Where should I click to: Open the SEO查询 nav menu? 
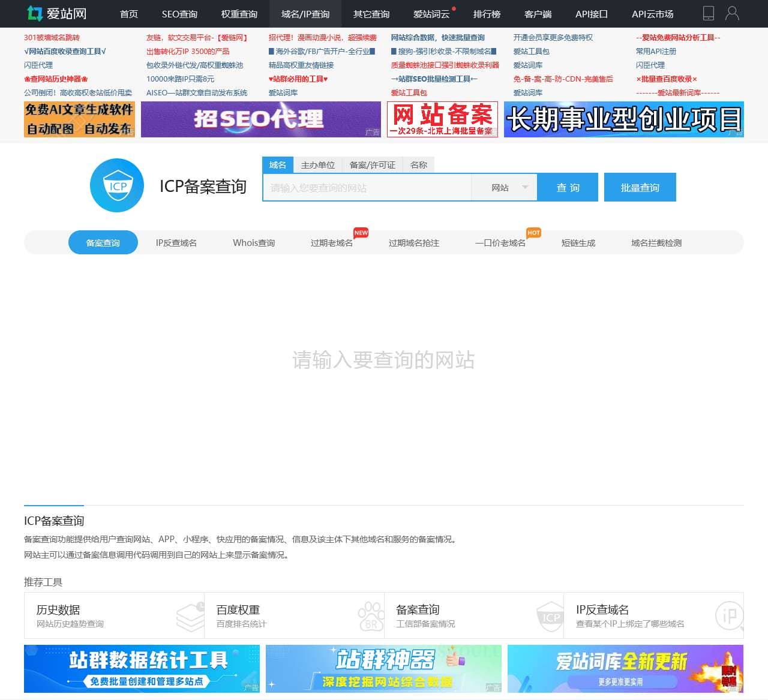(x=179, y=14)
